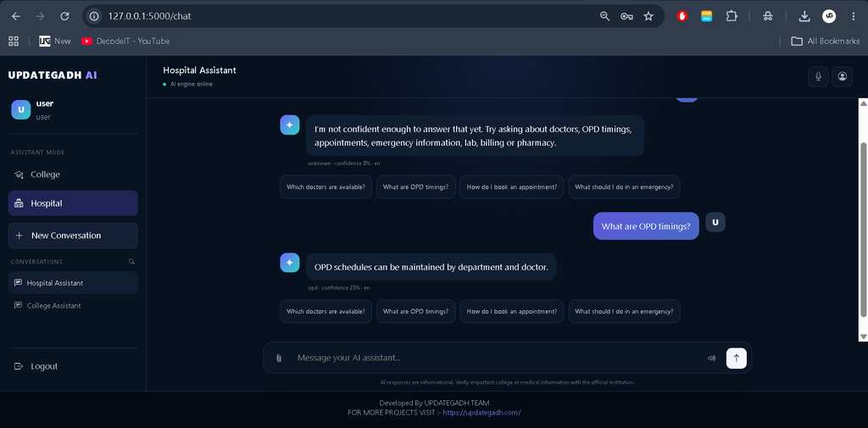The height and width of the screenshot is (428, 868).
Task: Click the 'OPD schedules can be maintained' reply
Action: coord(431,268)
